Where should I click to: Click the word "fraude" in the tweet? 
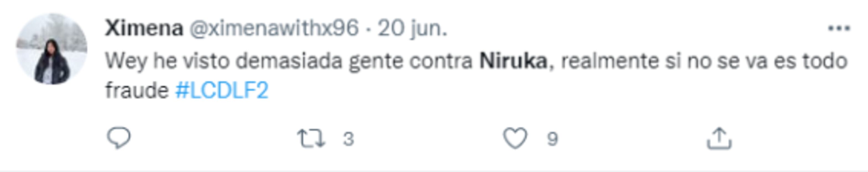[x=137, y=90]
